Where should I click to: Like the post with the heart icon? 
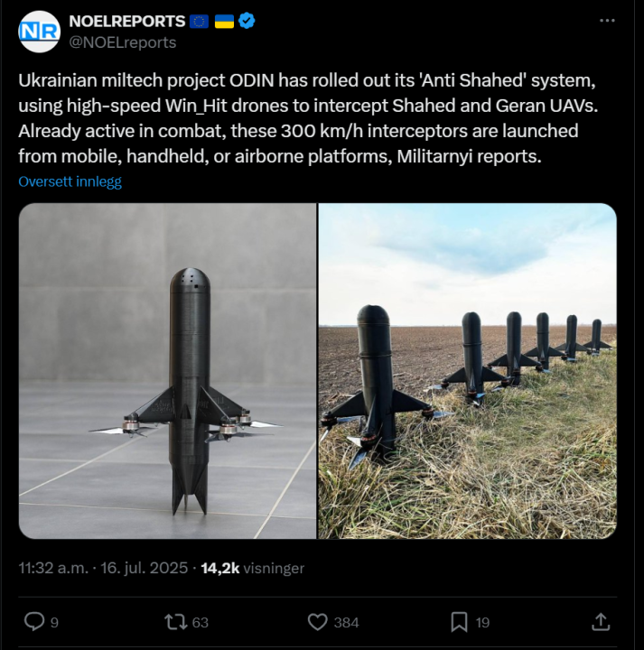[317, 621]
